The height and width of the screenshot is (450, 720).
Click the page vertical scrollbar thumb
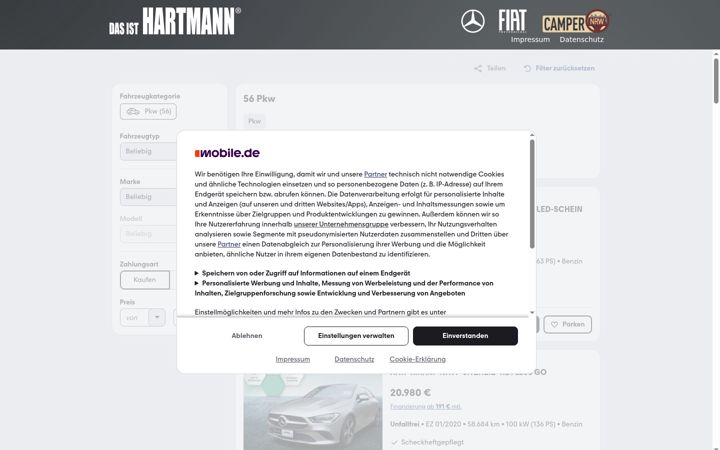click(716, 81)
